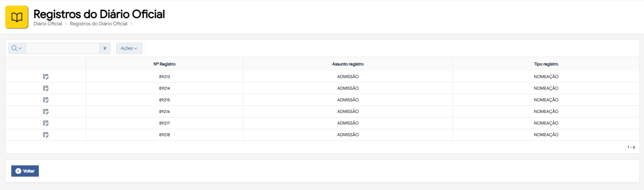
Task: Click inside the report search field
Action: (x=63, y=48)
